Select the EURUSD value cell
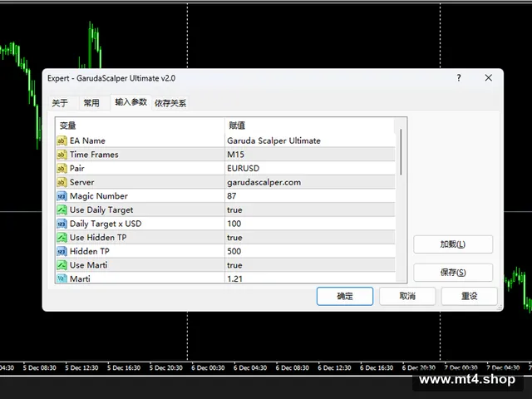The image size is (532, 399). (310, 168)
